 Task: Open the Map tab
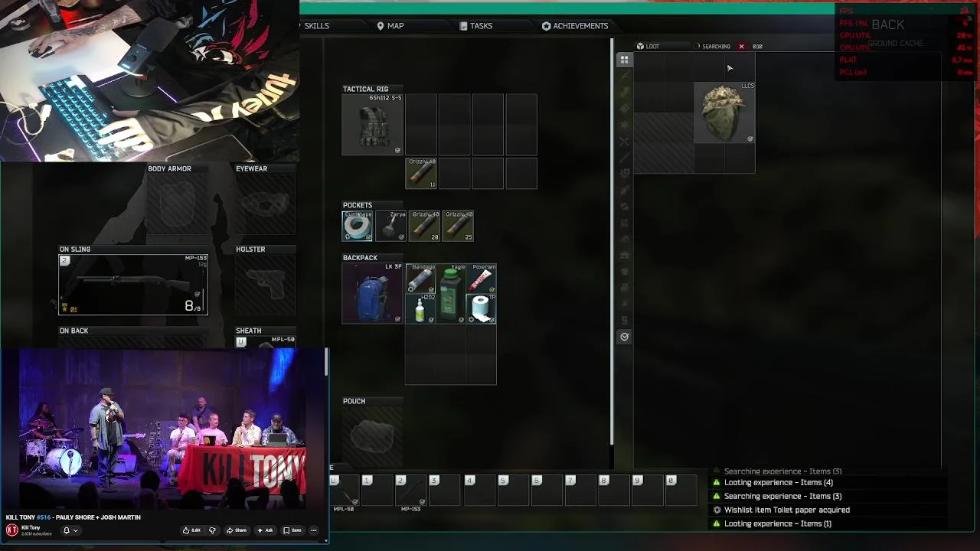click(390, 26)
